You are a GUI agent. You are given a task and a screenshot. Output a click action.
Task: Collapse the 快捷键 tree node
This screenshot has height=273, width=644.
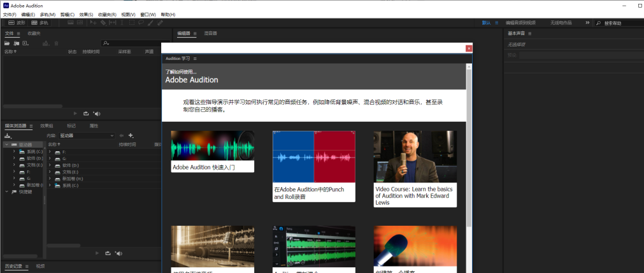[x=6, y=191]
